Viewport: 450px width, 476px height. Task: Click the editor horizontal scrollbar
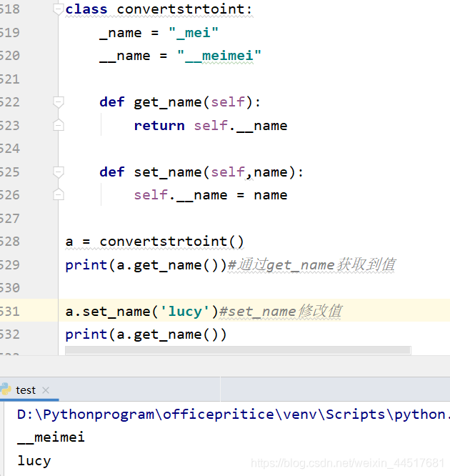(x=238, y=350)
